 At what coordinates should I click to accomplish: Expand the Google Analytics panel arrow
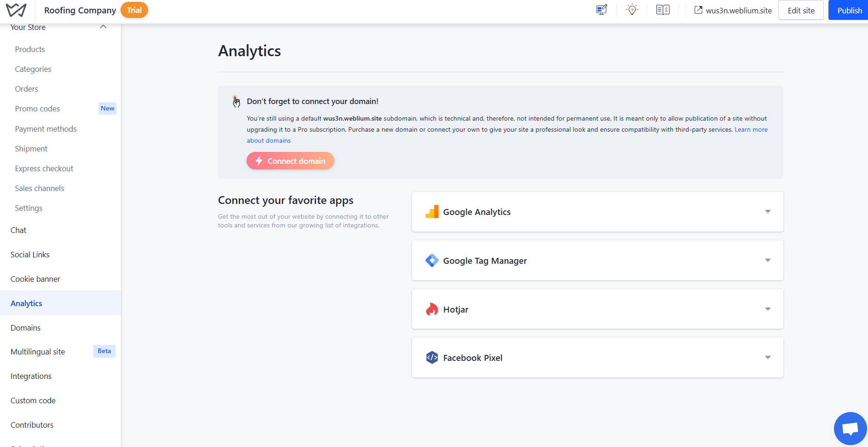click(x=767, y=212)
